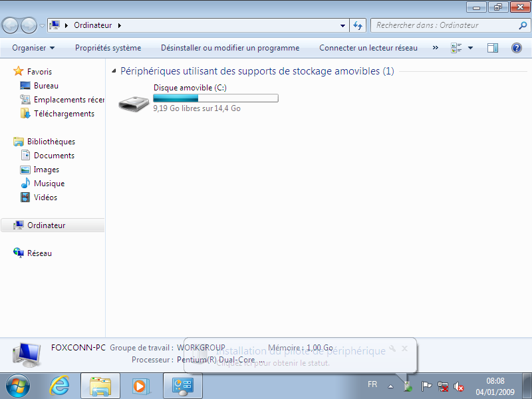
Task: Open the Organiser dropdown menu
Action: tap(33, 48)
